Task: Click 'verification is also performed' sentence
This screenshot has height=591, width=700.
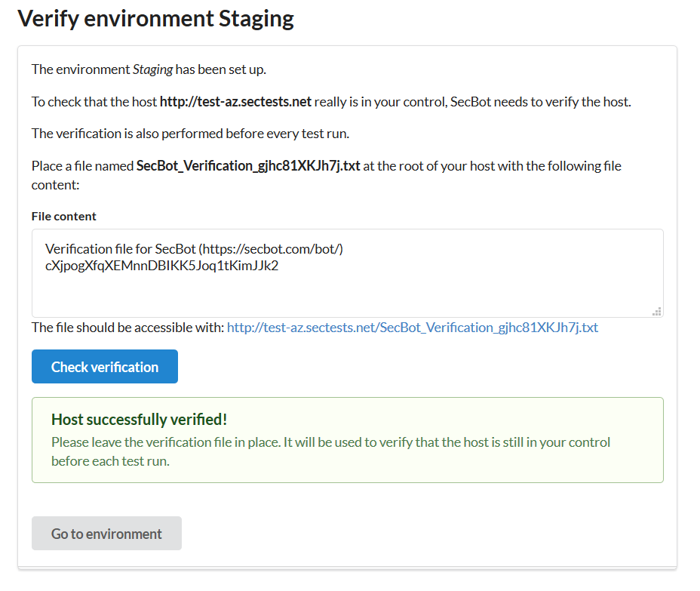Action: (x=190, y=134)
